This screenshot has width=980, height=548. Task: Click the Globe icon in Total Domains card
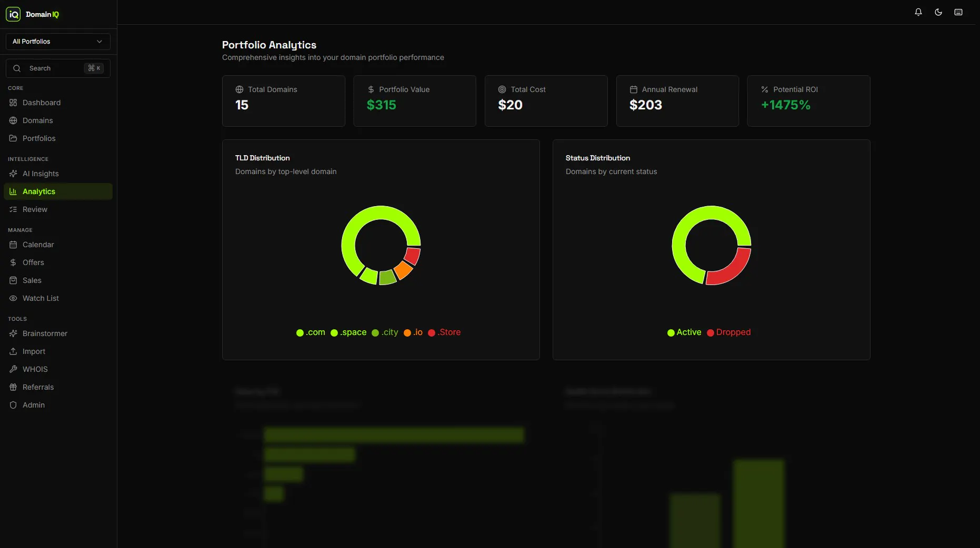tap(239, 89)
